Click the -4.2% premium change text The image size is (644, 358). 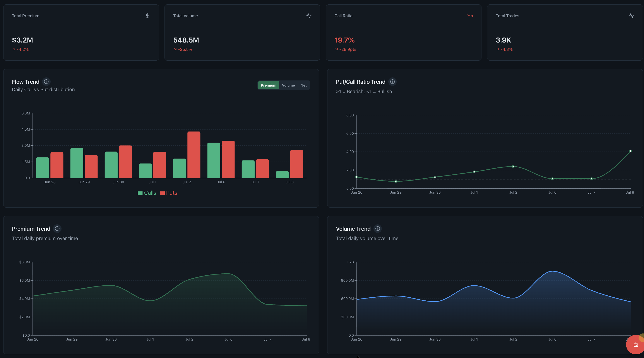[23, 49]
